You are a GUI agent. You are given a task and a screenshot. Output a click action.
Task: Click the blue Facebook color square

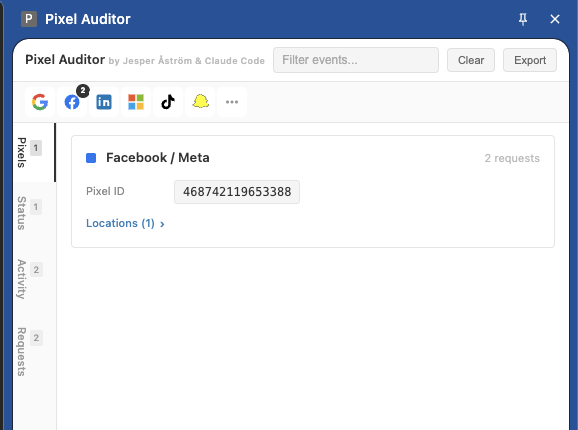click(91, 158)
